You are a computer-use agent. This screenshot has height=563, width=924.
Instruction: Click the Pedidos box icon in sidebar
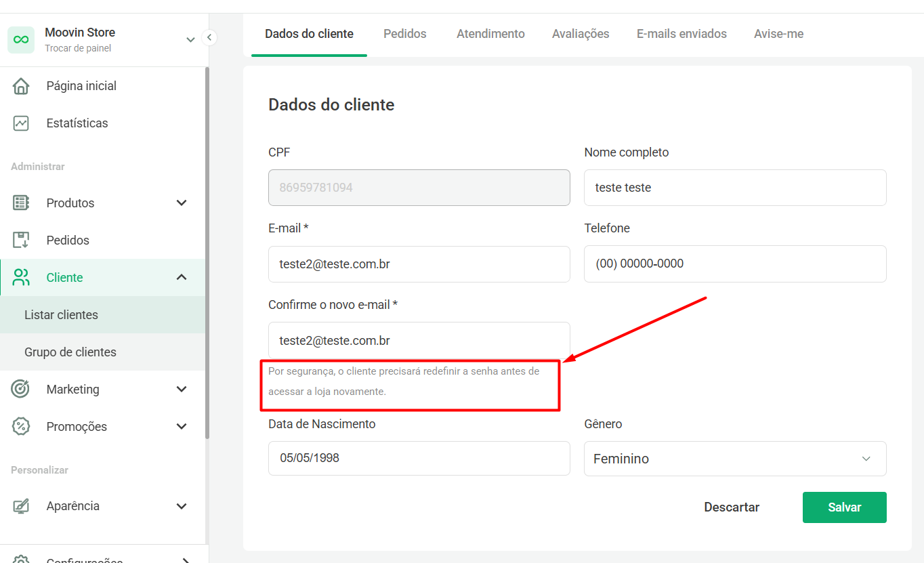pyautogui.click(x=21, y=240)
